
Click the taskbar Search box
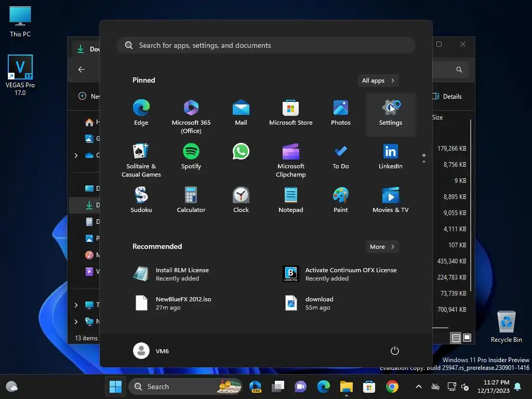point(185,387)
